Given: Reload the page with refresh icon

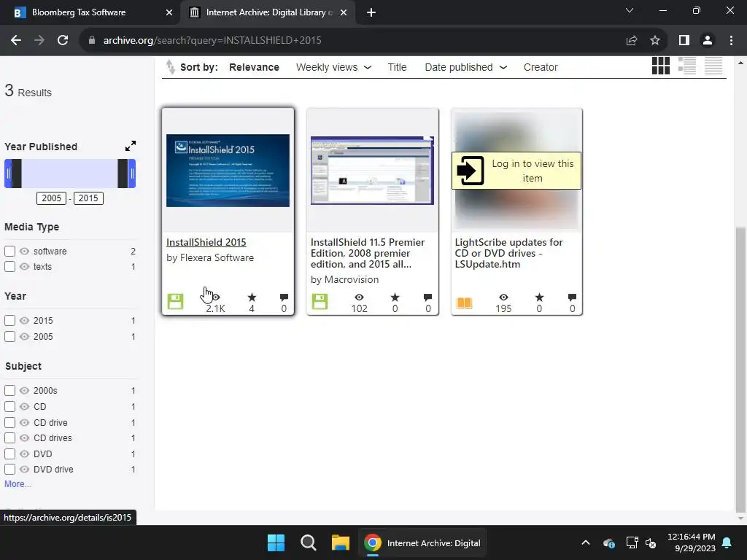Looking at the screenshot, I should coord(63,40).
